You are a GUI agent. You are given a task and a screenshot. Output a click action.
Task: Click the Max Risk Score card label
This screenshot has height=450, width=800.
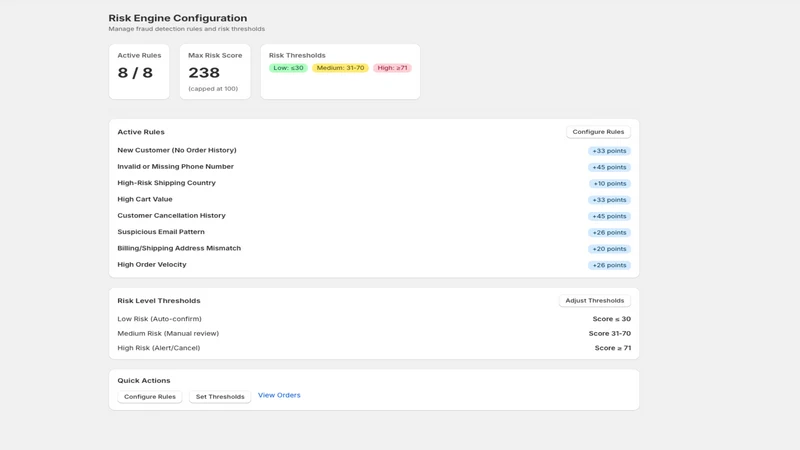(x=215, y=55)
